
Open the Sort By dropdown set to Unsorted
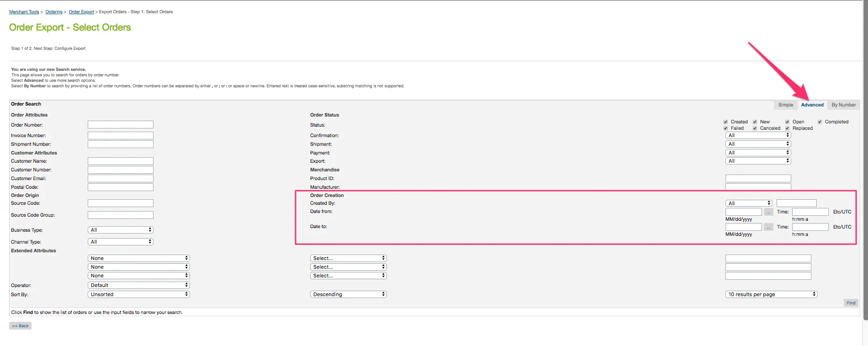(138, 294)
